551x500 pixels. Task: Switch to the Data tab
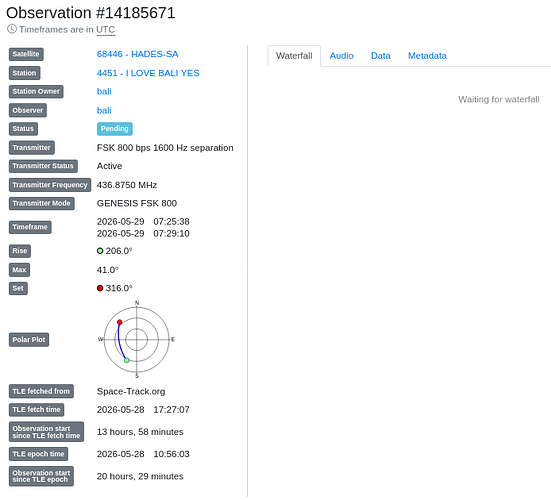coord(381,56)
